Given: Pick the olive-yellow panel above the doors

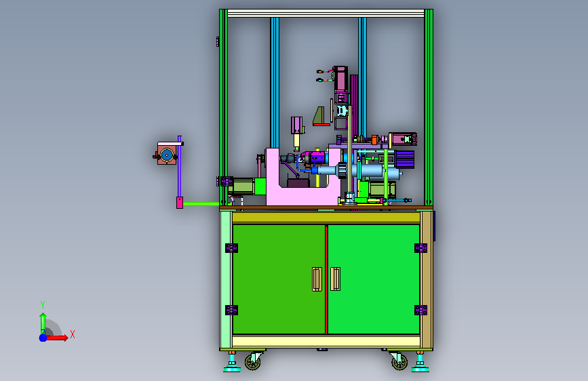Looking at the screenshot, I should pos(326,218).
